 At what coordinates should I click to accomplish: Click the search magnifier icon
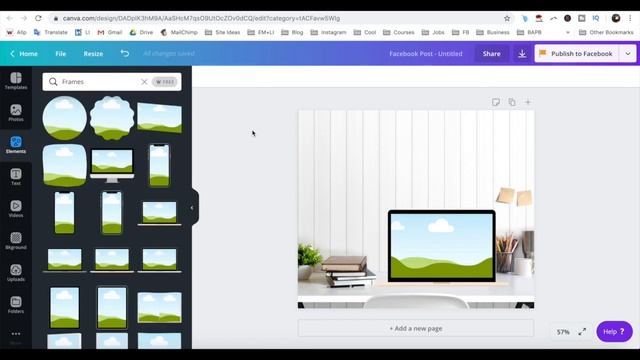click(x=53, y=82)
